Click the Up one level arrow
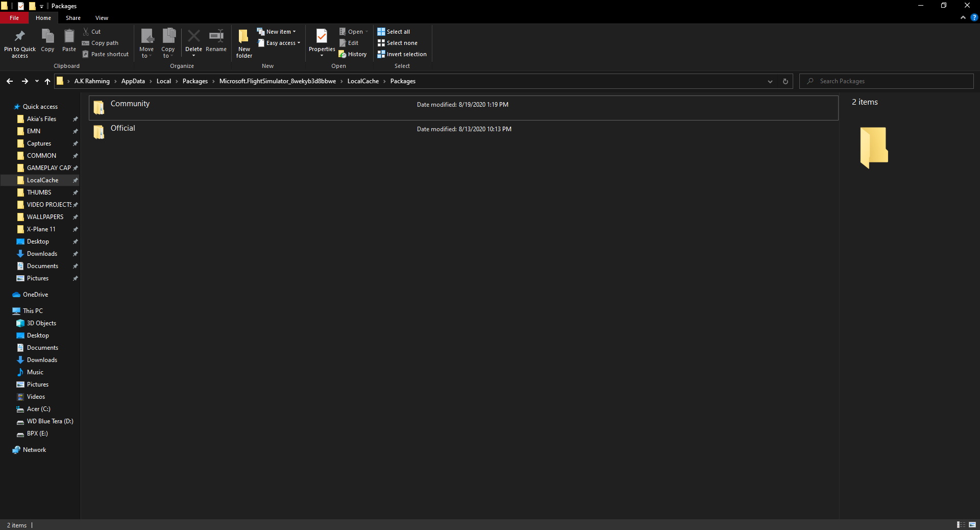Image resolution: width=980 pixels, height=530 pixels. [x=47, y=81]
